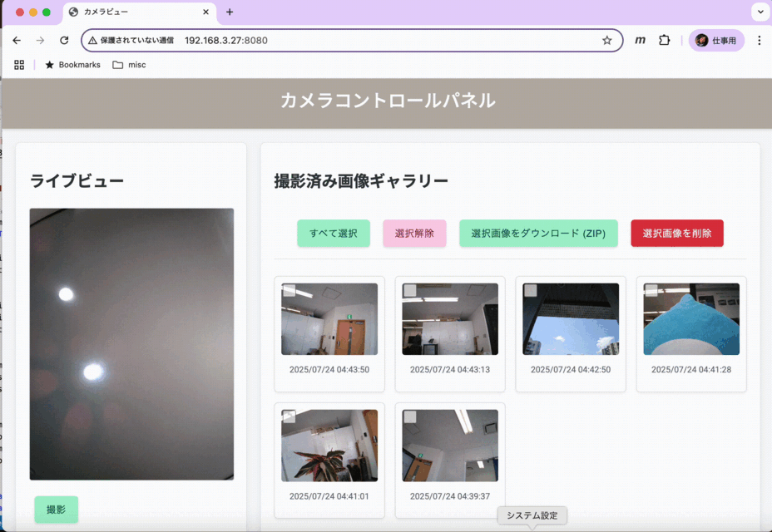Open the 仕事用 profile menu

(x=716, y=40)
